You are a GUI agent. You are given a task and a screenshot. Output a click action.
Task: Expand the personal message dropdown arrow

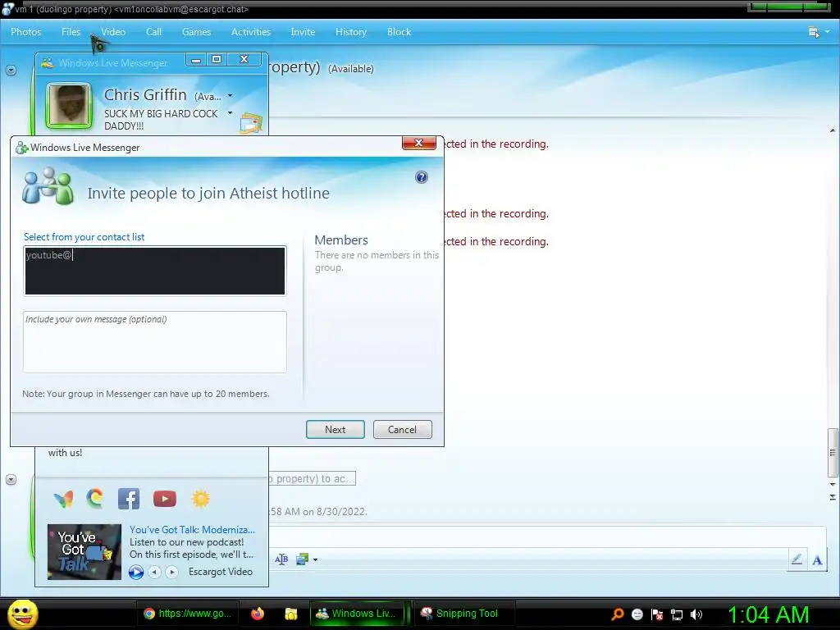pos(231,113)
